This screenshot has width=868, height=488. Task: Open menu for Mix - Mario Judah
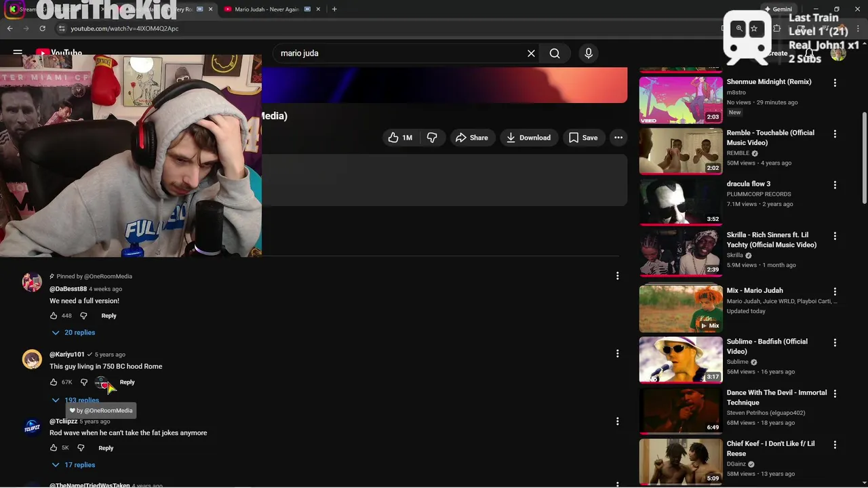pos(835,291)
